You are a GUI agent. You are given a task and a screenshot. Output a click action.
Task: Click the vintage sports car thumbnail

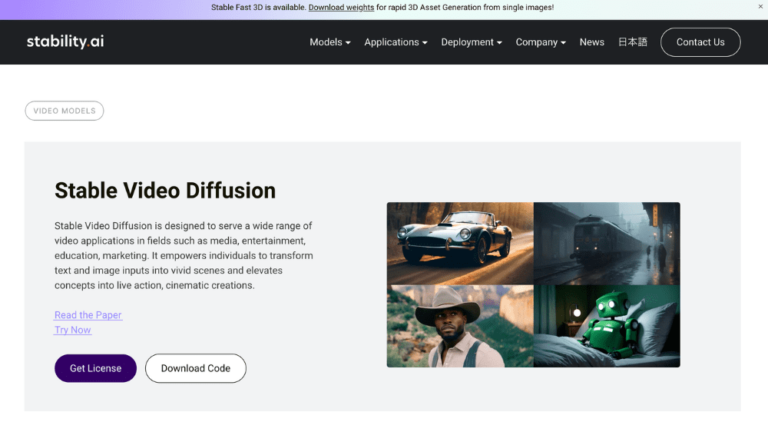[460, 243]
